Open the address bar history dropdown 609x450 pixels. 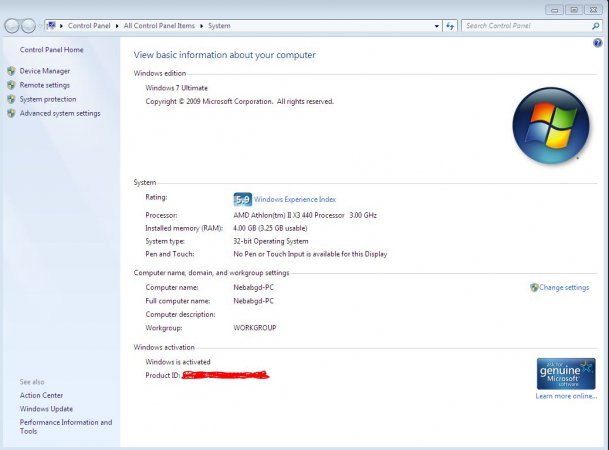pos(437,26)
